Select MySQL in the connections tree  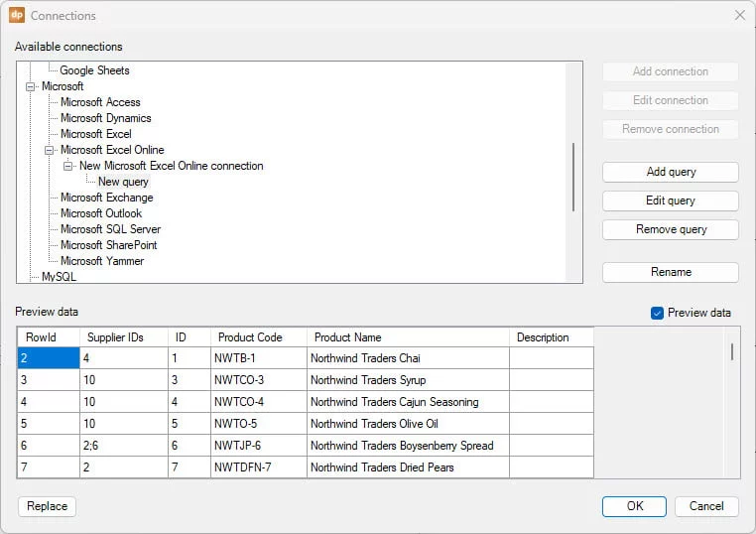click(x=59, y=277)
